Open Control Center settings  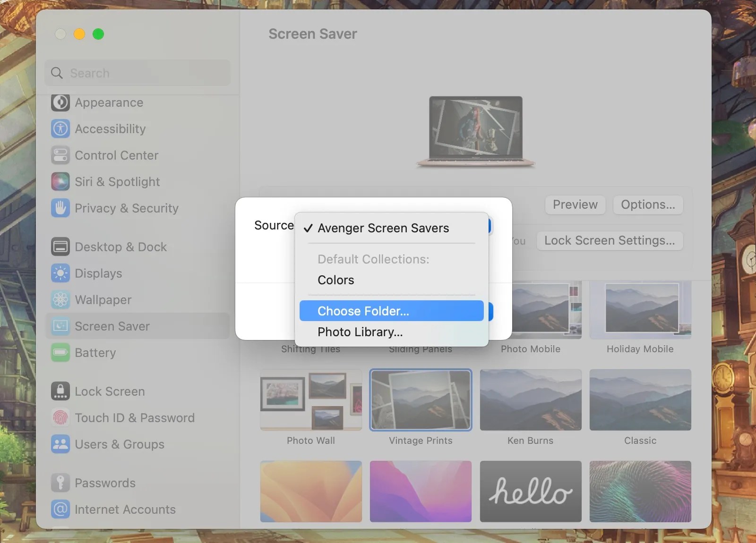tap(60, 155)
